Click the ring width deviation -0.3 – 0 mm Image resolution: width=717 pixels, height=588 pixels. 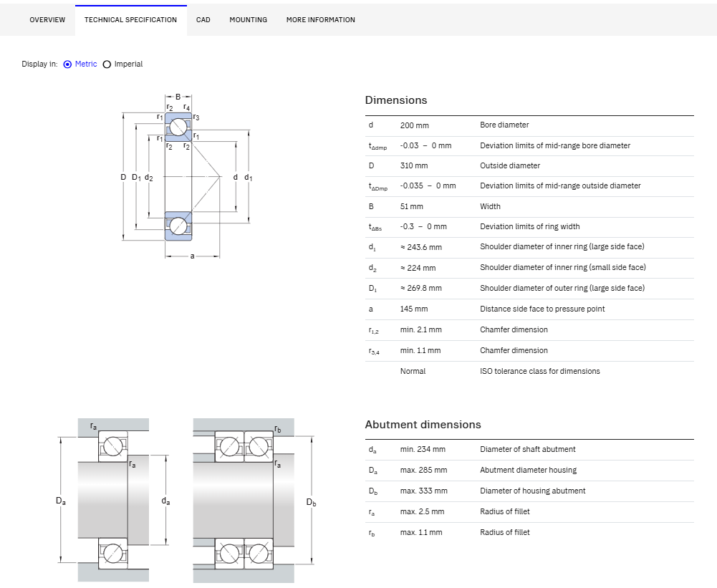(423, 226)
